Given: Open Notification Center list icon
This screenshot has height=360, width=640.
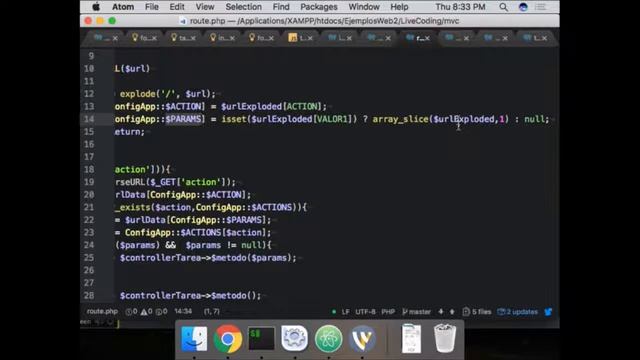Looking at the screenshot, I should [541, 7].
